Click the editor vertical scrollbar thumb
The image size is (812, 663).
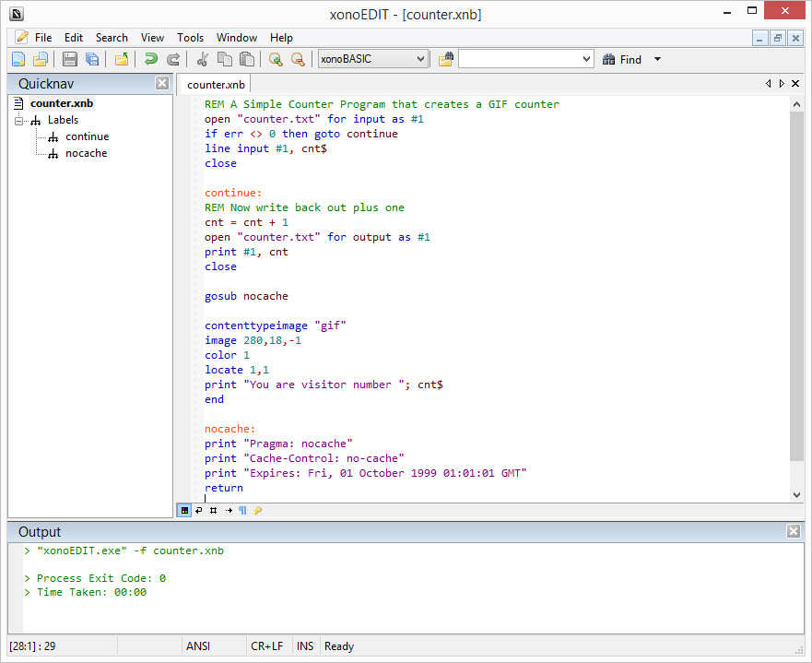796,286
